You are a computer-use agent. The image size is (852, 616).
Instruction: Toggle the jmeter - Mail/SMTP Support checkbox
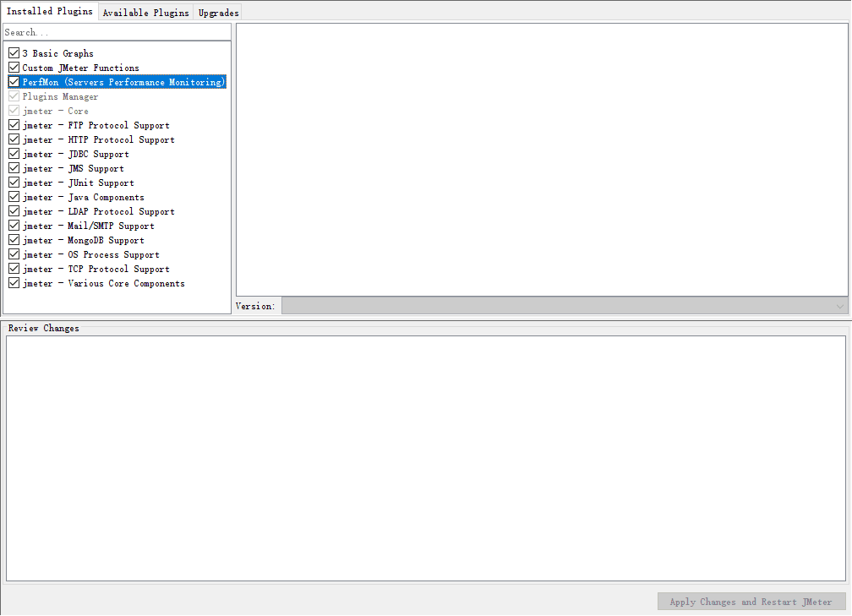14,226
